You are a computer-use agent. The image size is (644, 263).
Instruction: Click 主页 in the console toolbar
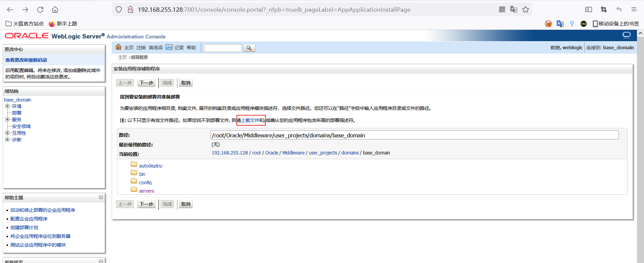point(129,48)
